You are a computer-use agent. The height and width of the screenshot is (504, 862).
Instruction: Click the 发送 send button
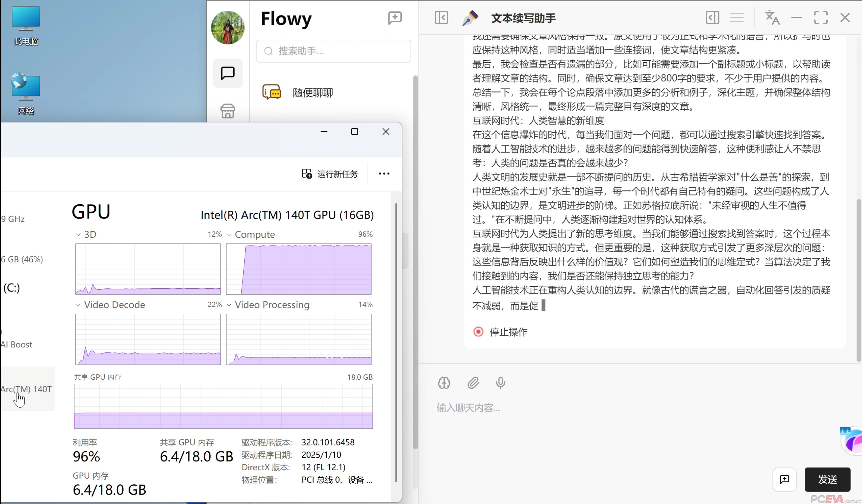tap(827, 479)
